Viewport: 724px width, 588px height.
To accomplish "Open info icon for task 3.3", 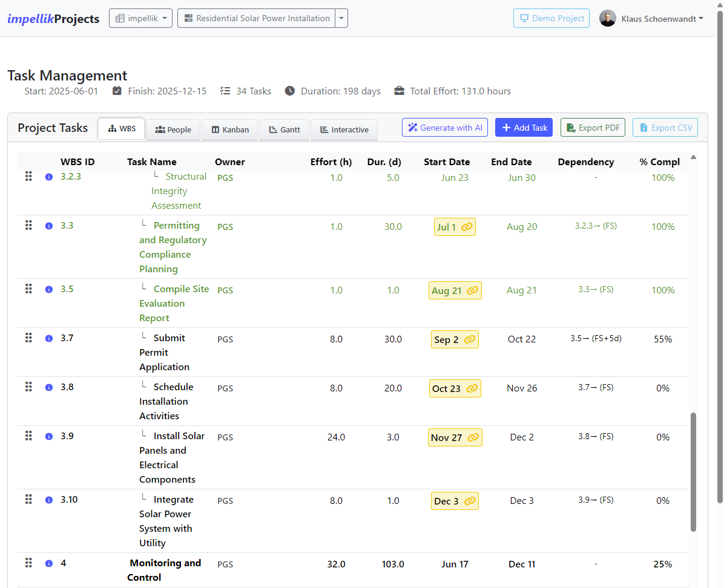I will click(x=49, y=226).
